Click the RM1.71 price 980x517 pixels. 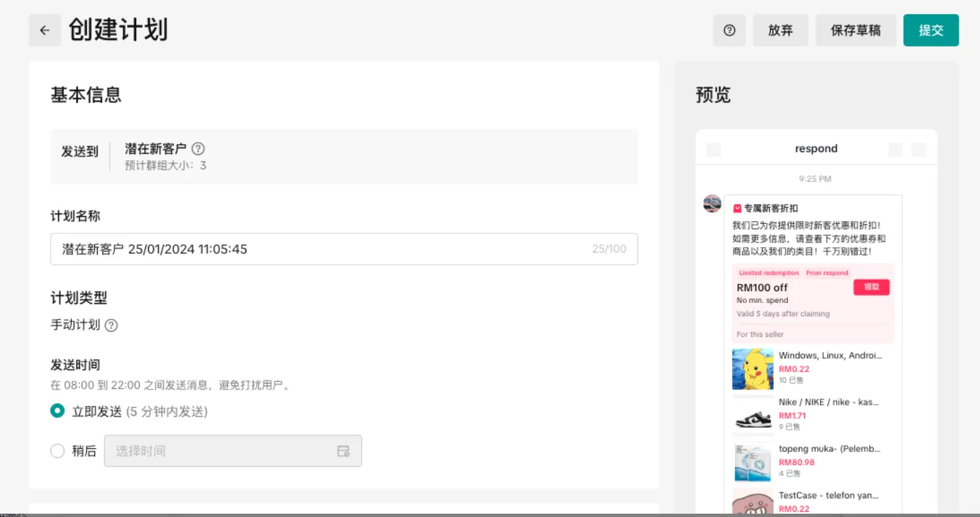tap(792, 415)
